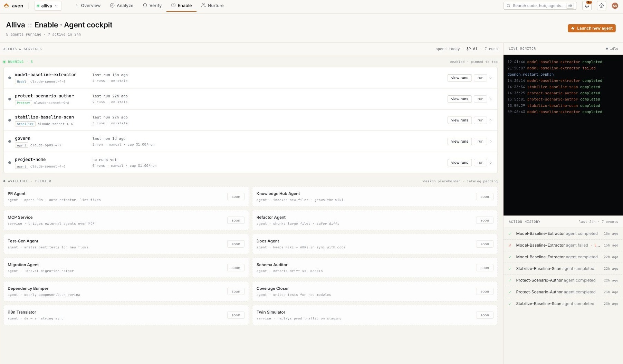Open the notifications bell
The image size is (623, 364).
(x=587, y=6)
